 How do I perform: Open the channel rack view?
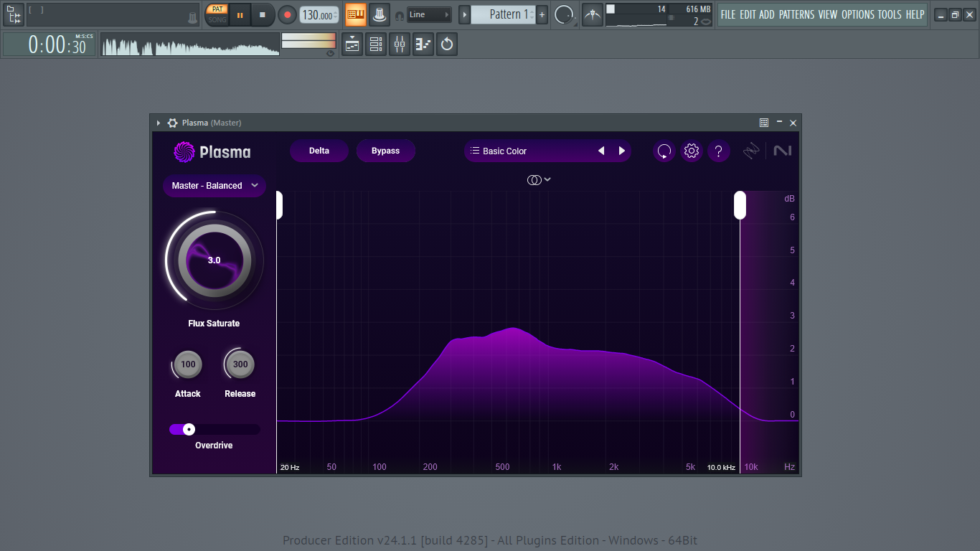tap(375, 44)
